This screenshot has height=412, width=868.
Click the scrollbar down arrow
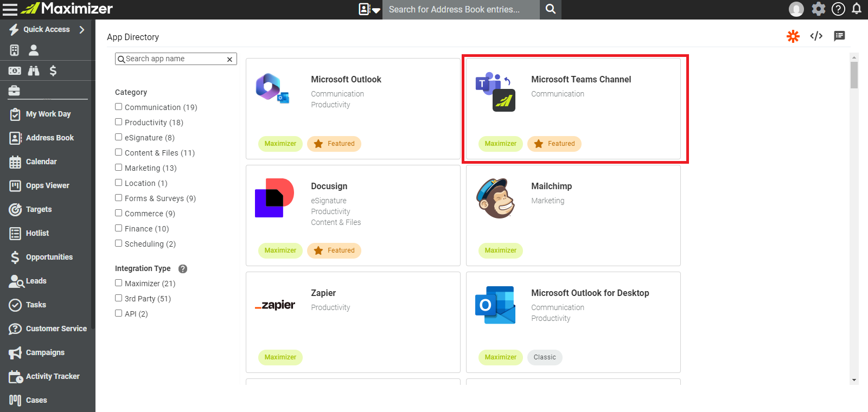[854, 381]
